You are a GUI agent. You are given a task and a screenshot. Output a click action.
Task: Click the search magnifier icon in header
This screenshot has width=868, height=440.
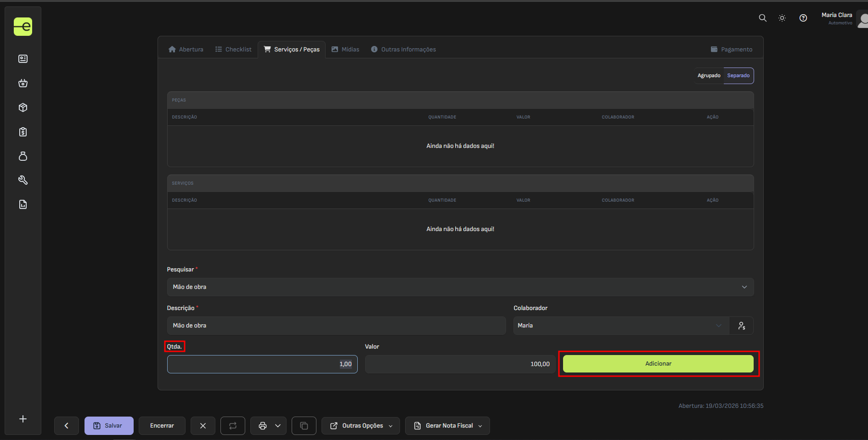(x=762, y=18)
